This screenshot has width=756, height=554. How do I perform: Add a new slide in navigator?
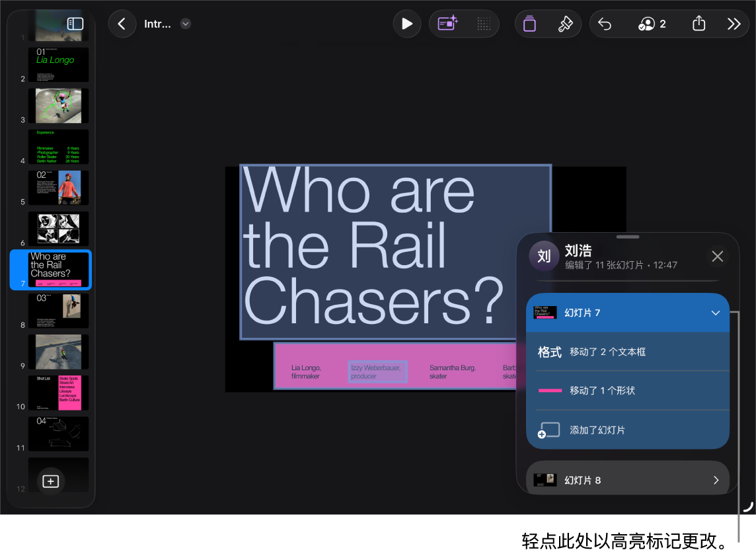51,481
